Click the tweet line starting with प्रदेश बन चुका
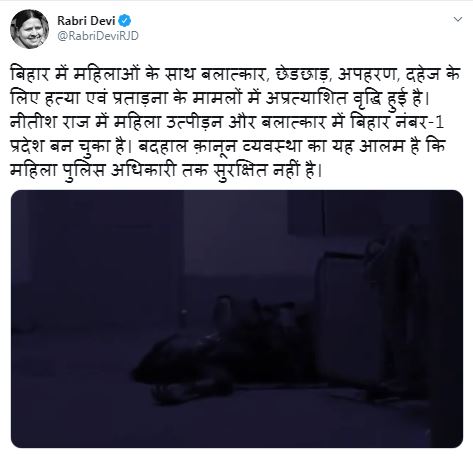This screenshot has width=473, height=458. click(x=228, y=146)
